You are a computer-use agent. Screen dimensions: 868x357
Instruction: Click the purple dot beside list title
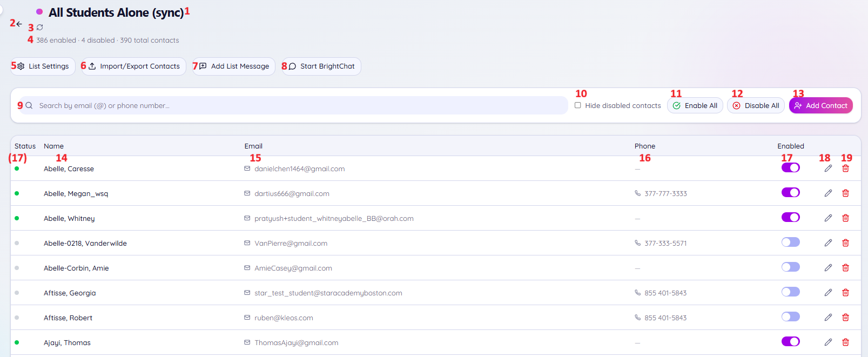point(39,11)
